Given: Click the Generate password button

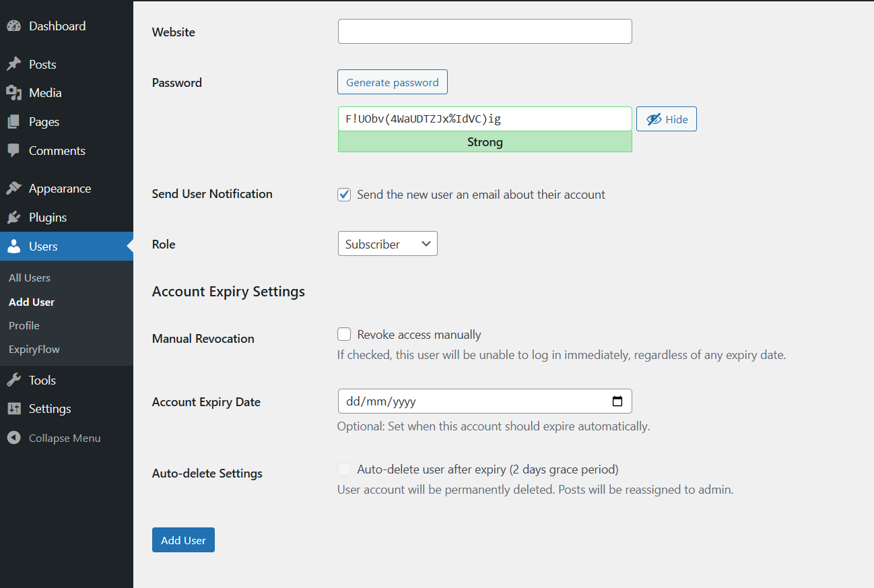Looking at the screenshot, I should 392,82.
